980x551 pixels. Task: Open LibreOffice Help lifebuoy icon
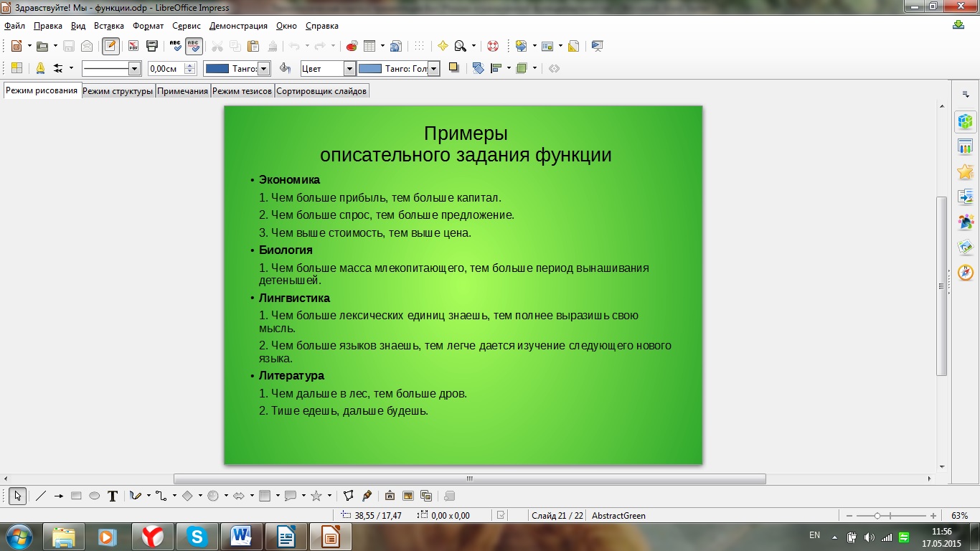pos(492,46)
